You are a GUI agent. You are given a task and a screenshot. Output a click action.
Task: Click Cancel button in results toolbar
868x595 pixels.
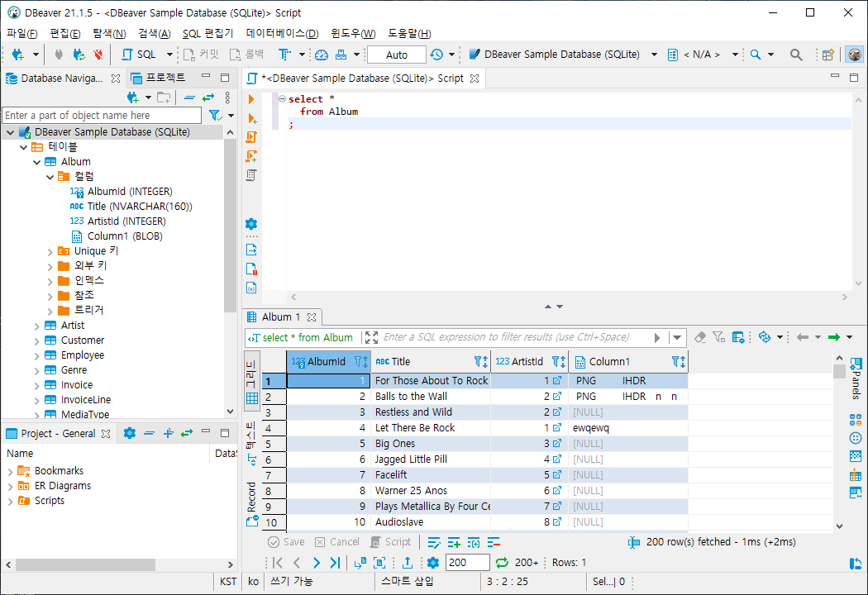(x=337, y=542)
